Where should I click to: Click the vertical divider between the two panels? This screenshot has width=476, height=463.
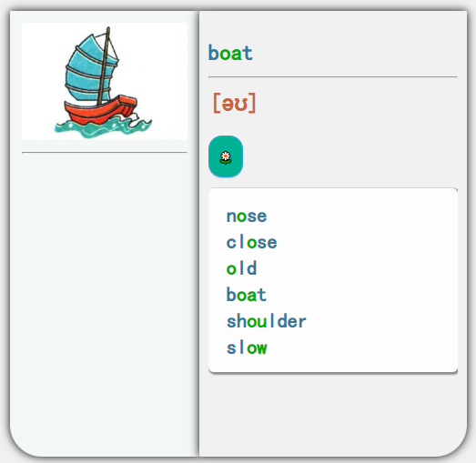[199, 234]
